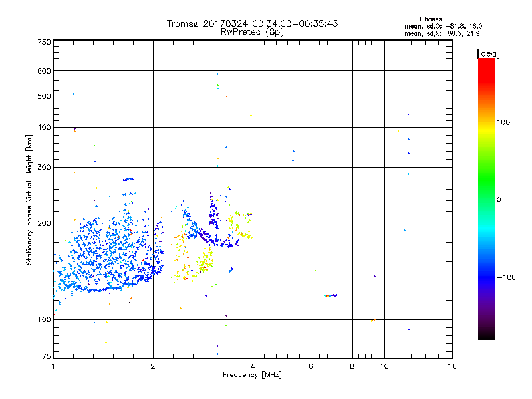This screenshot has width=532, height=399.
Task: Click the x-axis tick label '4'
Action: (253, 366)
